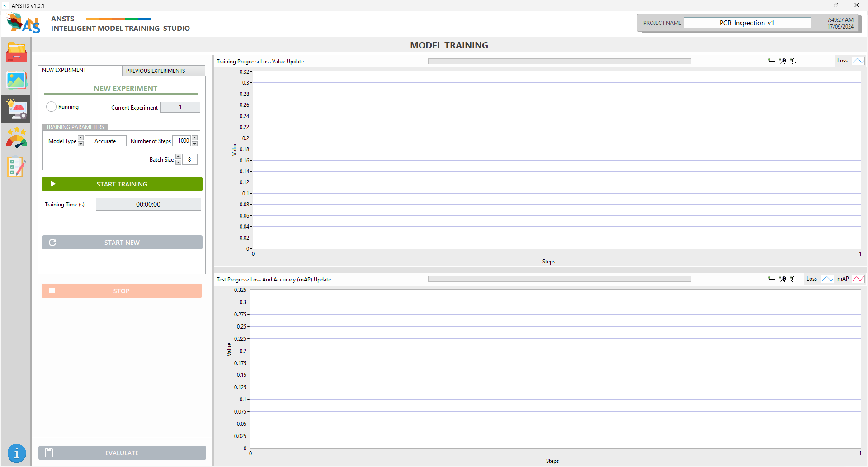The image size is (868, 467).
Task: Select the model training icon in sidebar
Action: [16, 109]
